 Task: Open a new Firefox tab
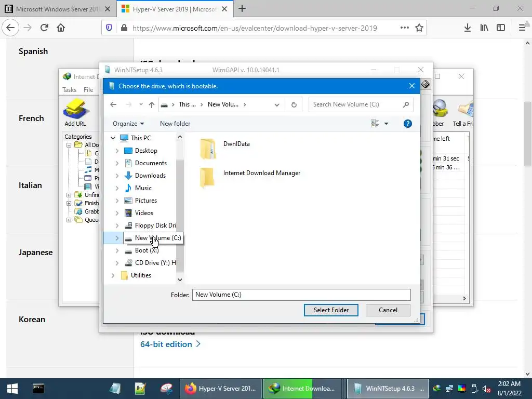[242, 8]
